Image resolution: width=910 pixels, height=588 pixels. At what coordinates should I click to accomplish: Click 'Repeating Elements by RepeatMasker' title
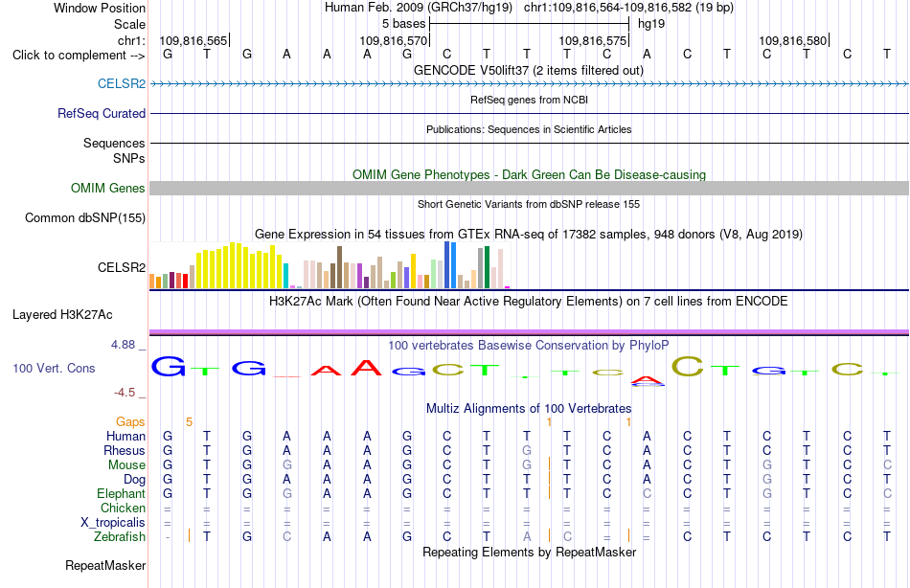click(529, 552)
